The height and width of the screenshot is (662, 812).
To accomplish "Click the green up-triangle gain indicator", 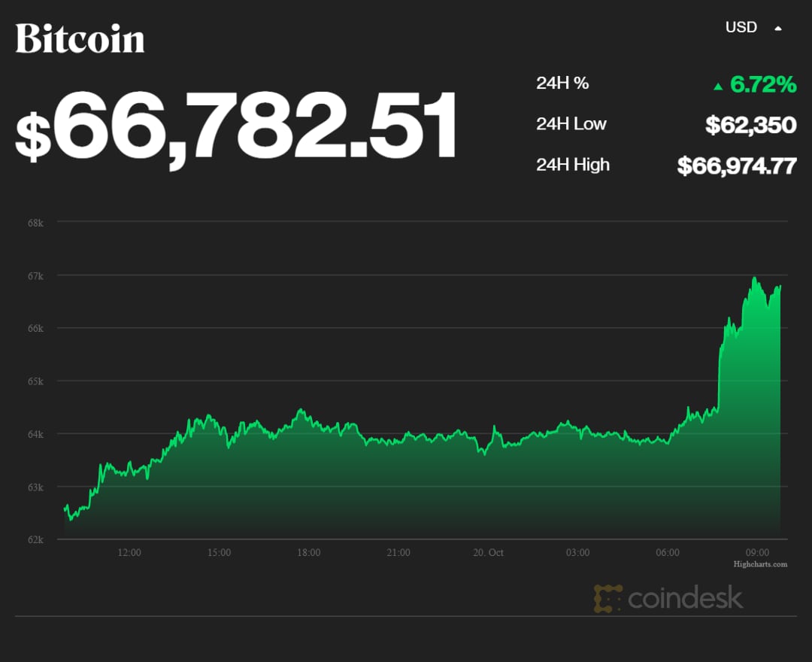I will point(718,87).
